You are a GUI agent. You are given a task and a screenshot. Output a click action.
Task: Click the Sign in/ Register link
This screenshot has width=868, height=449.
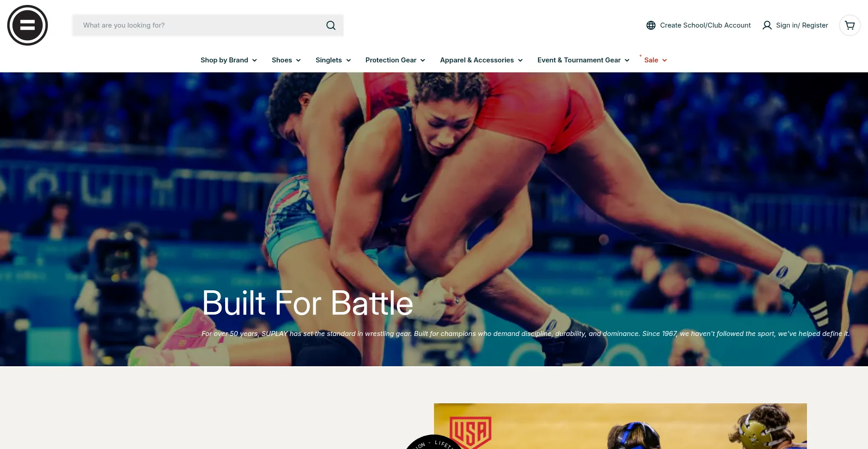(x=802, y=25)
